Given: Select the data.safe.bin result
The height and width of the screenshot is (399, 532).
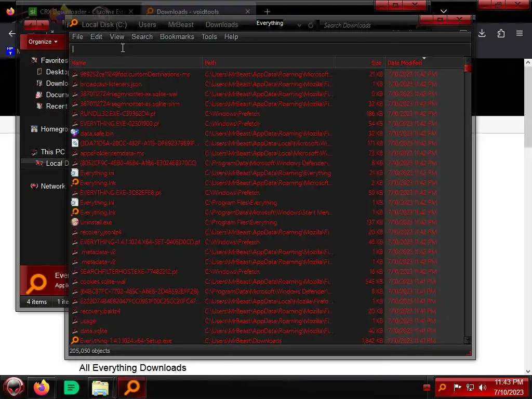Looking at the screenshot, I should click(x=267, y=134).
